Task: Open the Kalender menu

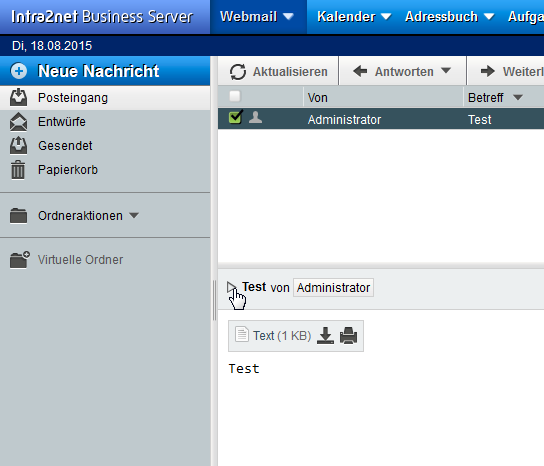Action: click(354, 17)
